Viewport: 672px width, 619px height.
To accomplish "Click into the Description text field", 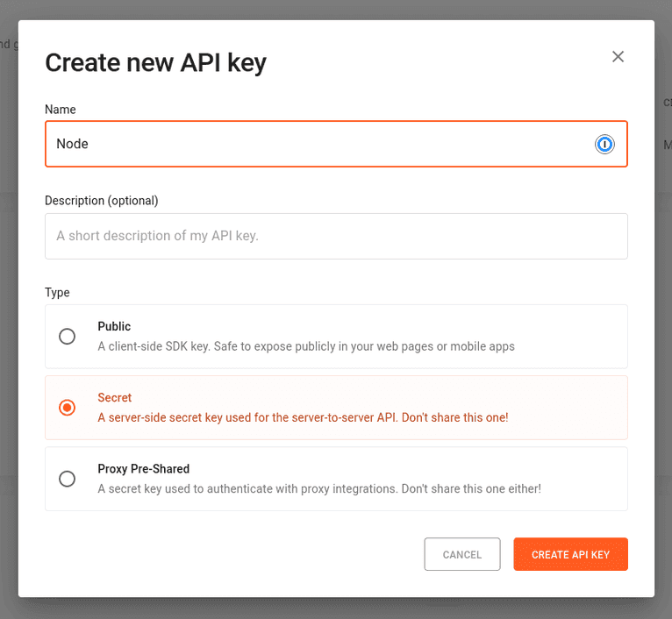I will pos(336,236).
